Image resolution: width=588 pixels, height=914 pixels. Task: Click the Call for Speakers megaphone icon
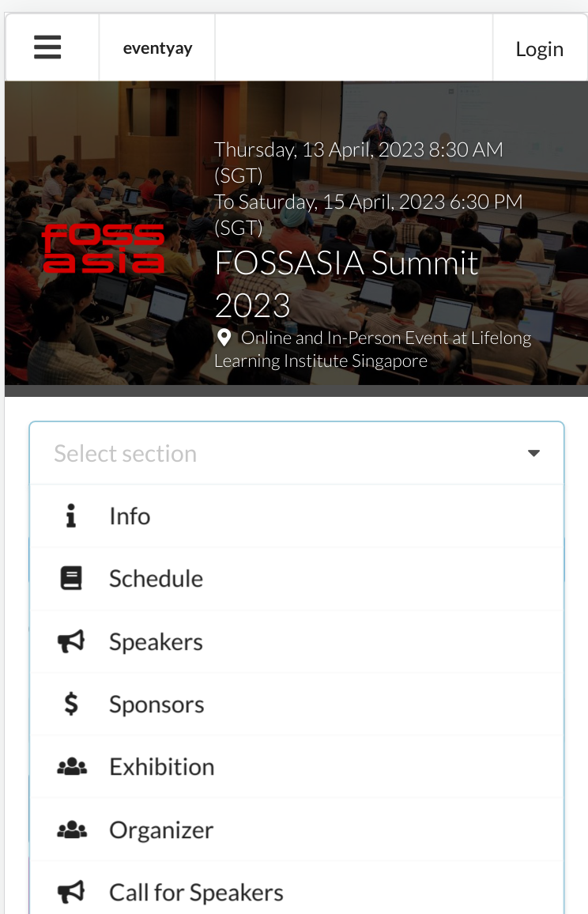[71, 892]
